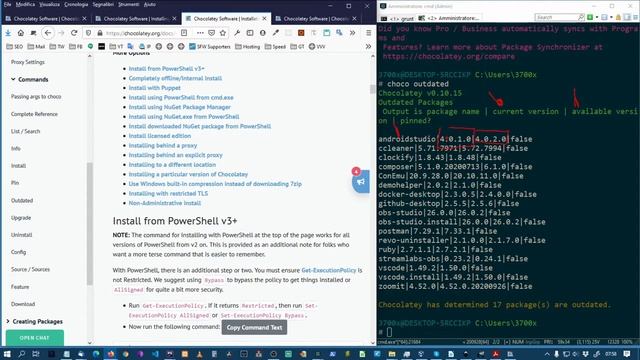
Task: Click the taskbar search magnifier
Action: point(21,354)
